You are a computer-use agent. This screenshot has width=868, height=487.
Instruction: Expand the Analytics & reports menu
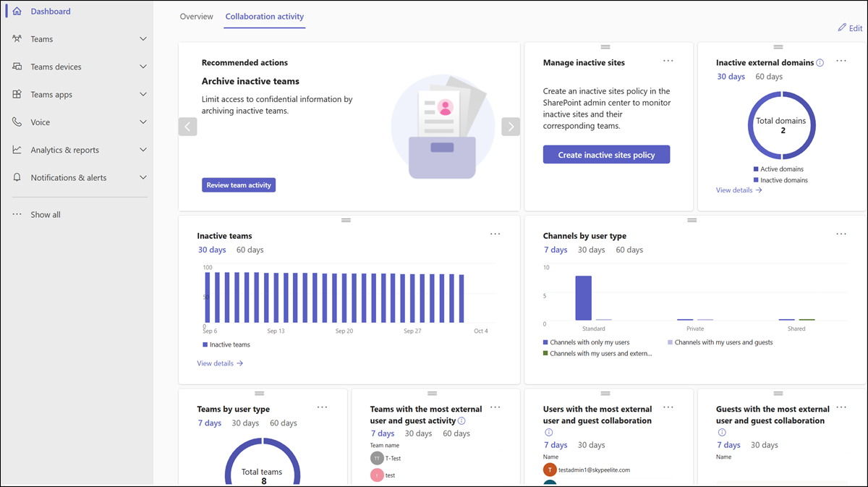point(142,150)
